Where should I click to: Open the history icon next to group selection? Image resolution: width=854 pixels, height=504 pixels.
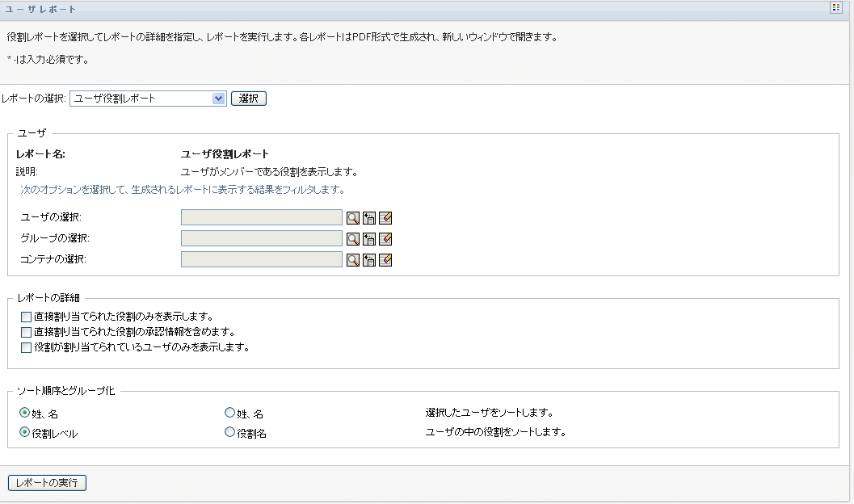point(369,238)
